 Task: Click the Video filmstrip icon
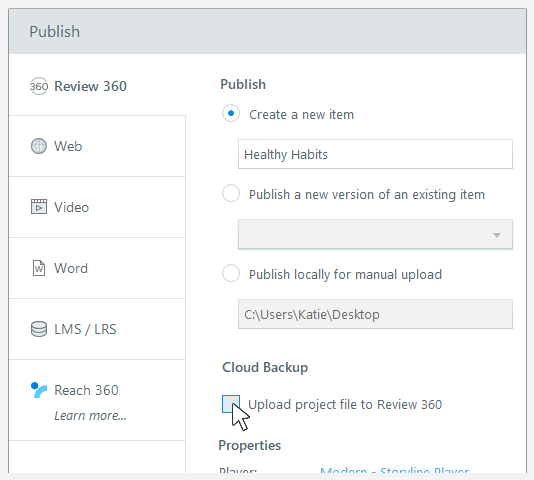click(39, 207)
